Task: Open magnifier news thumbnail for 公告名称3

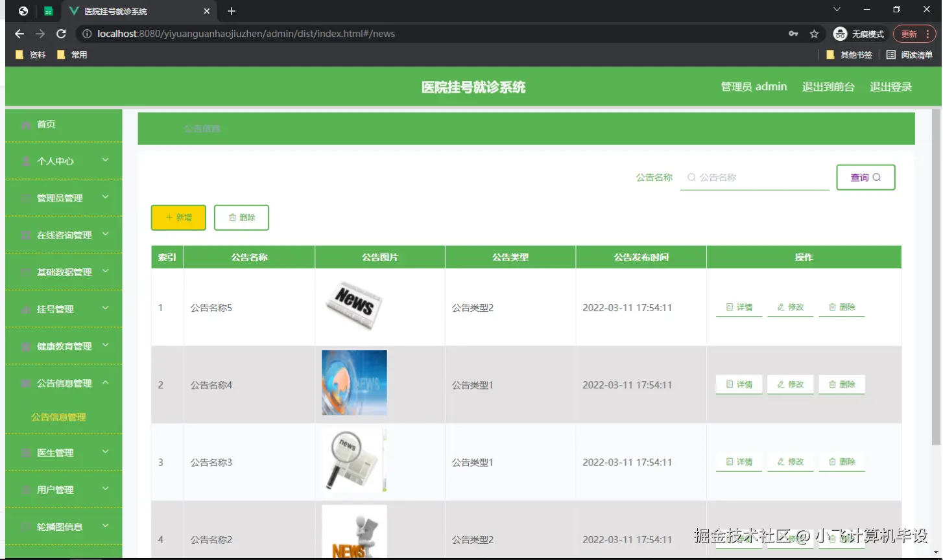Action: click(354, 460)
